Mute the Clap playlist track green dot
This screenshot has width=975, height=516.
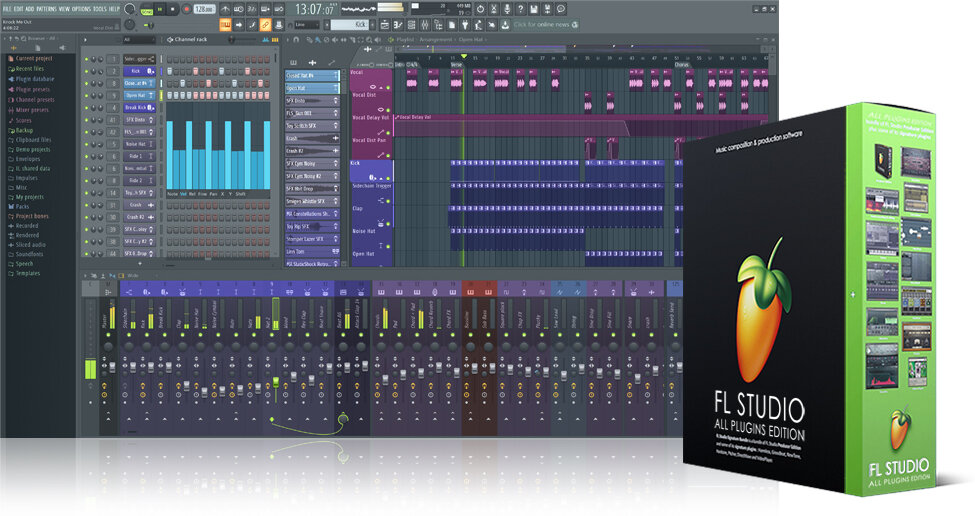pyautogui.click(x=388, y=224)
